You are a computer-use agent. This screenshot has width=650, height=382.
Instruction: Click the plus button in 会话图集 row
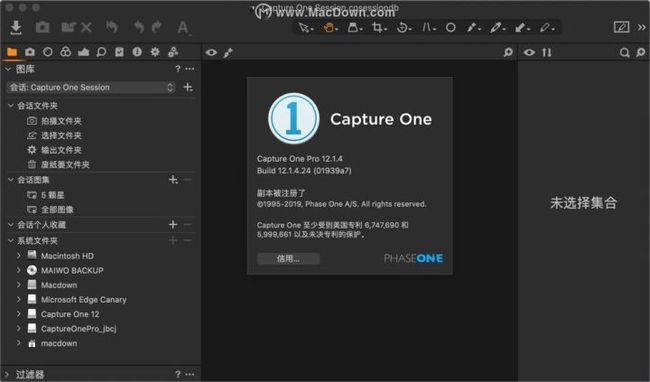pos(173,180)
